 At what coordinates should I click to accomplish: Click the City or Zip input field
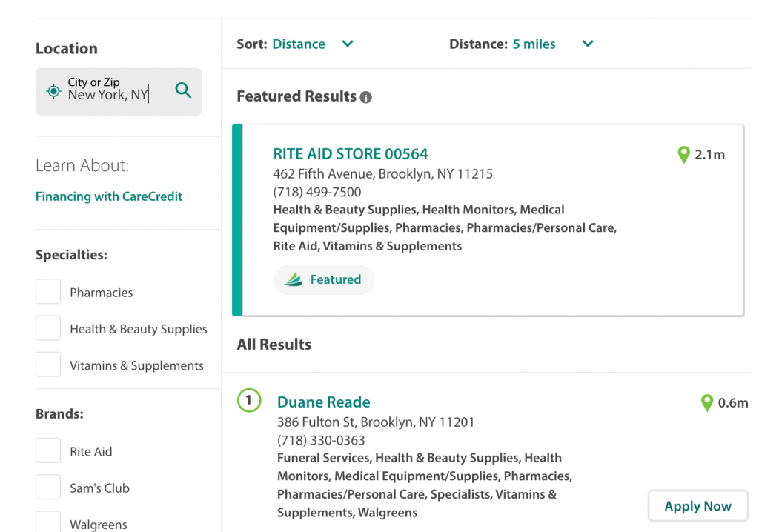tap(119, 91)
